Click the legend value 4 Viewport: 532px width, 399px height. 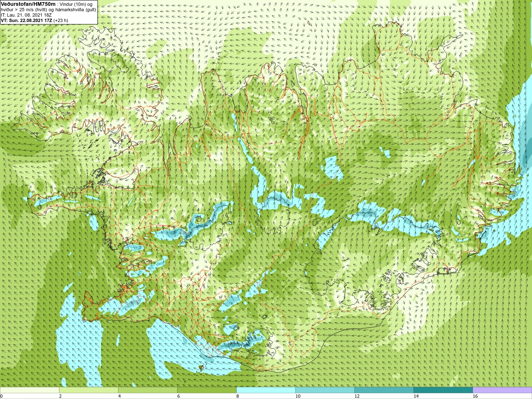point(119,396)
